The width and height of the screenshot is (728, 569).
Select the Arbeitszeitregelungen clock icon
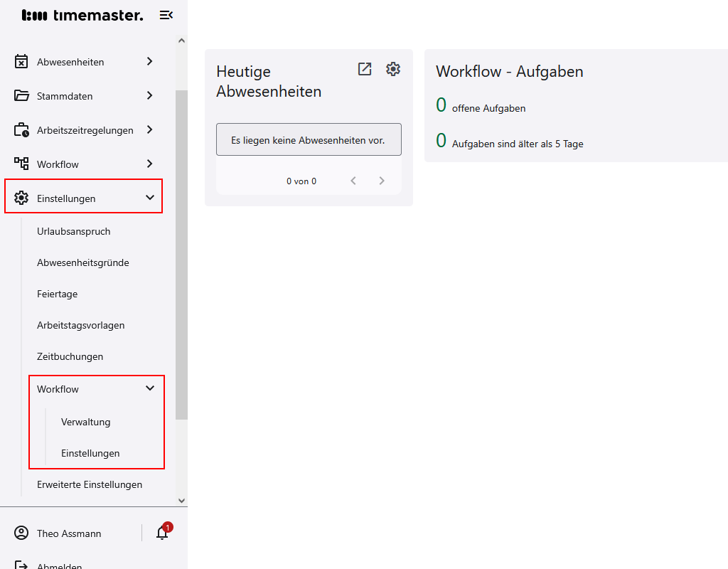pyautogui.click(x=23, y=129)
